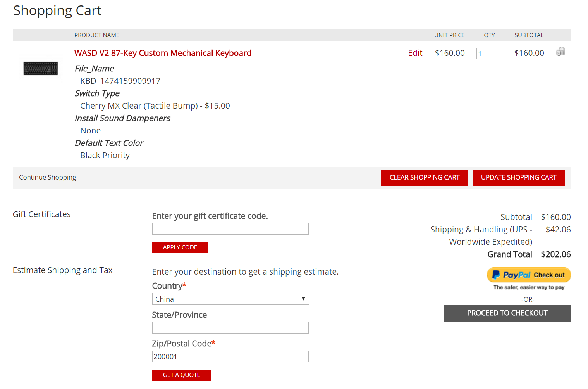Proceed to checkout
This screenshot has width=588, height=389.
tap(507, 313)
